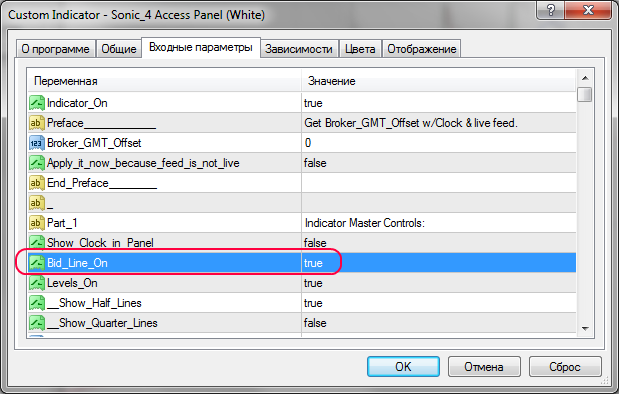Select the __Show_Quarter_Lines variable name
Screen dimensions: 619x394
(102, 323)
